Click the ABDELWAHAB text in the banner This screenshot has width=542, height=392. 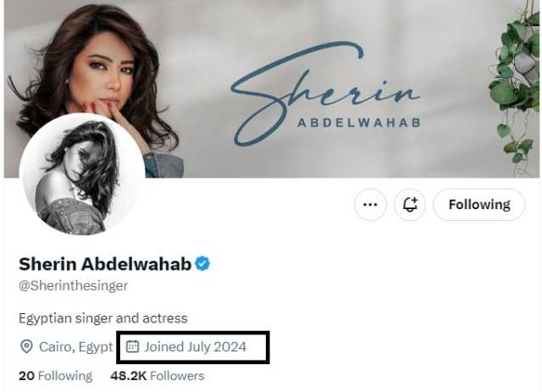pos(359,123)
